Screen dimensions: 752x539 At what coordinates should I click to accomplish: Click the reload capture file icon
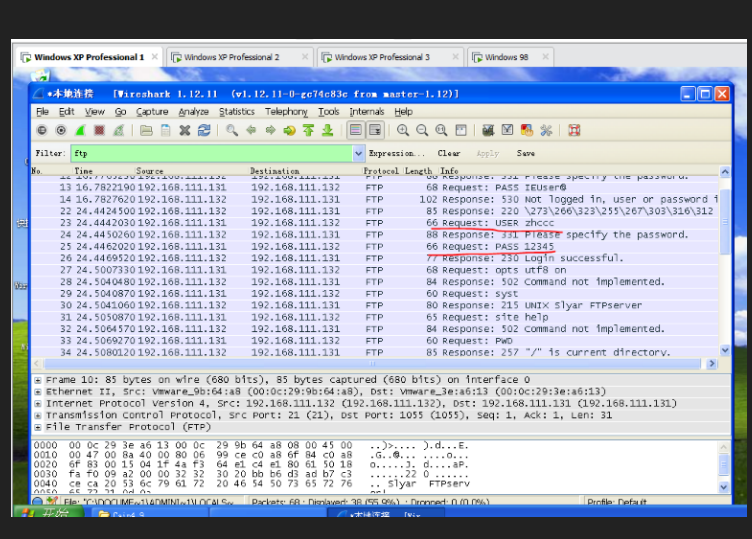click(x=204, y=130)
